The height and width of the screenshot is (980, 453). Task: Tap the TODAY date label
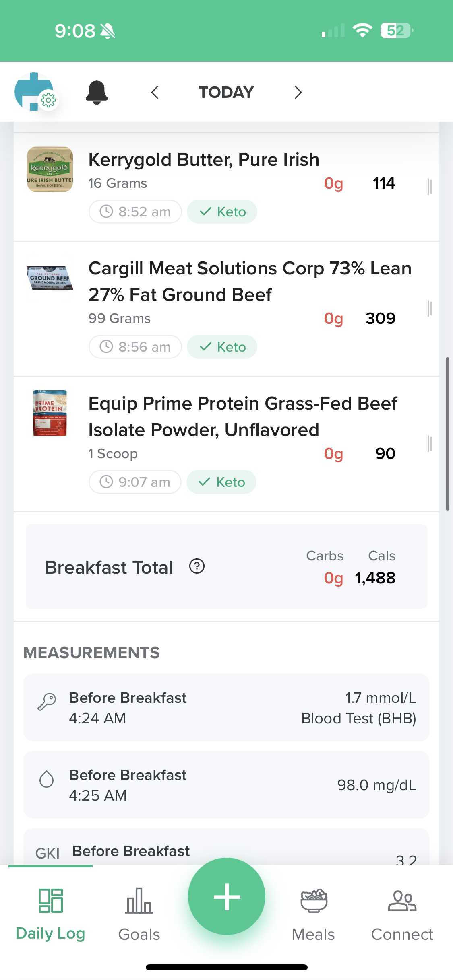226,92
